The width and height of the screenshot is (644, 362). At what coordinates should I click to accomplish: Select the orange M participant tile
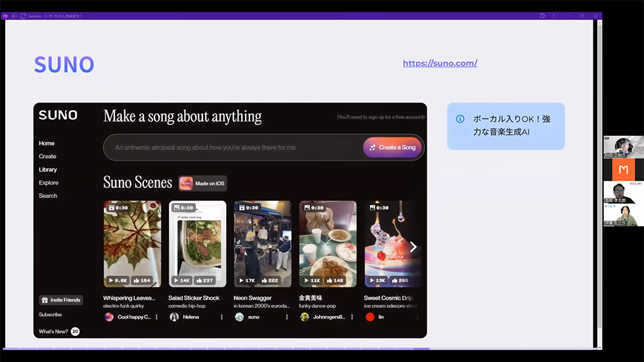(624, 170)
